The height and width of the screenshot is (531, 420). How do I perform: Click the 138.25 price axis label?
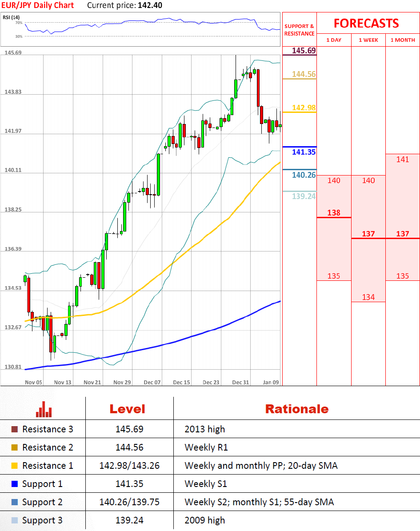[13, 210]
